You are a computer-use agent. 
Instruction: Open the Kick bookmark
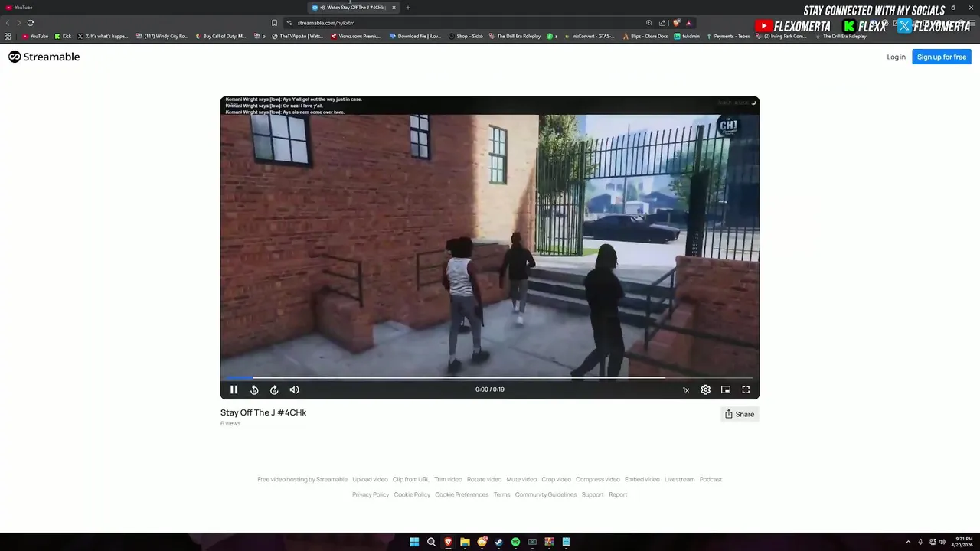[63, 36]
